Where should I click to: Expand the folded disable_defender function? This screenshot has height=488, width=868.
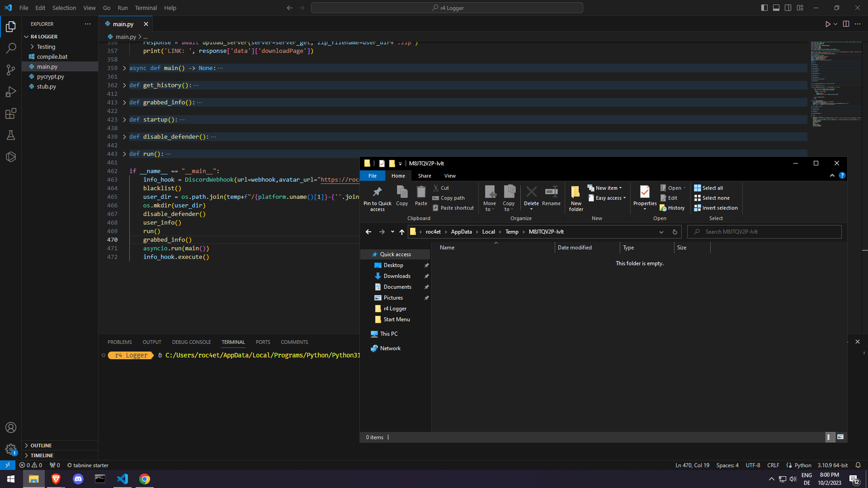click(x=124, y=137)
